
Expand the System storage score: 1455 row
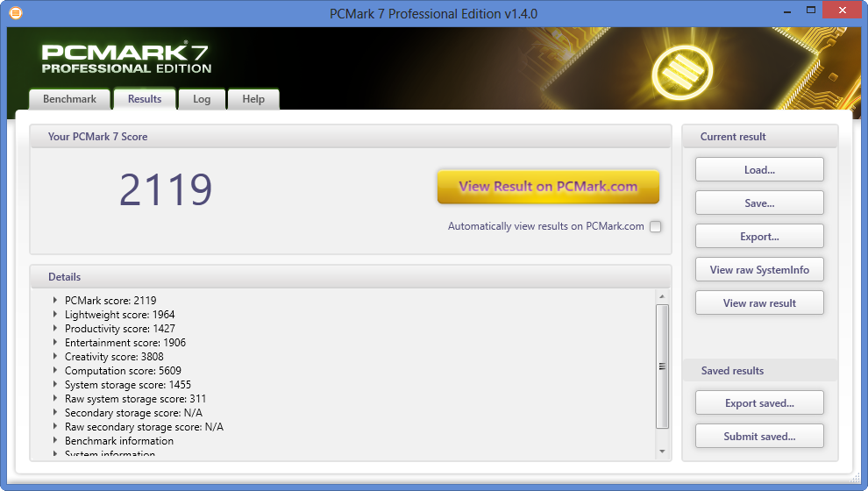tap(55, 384)
